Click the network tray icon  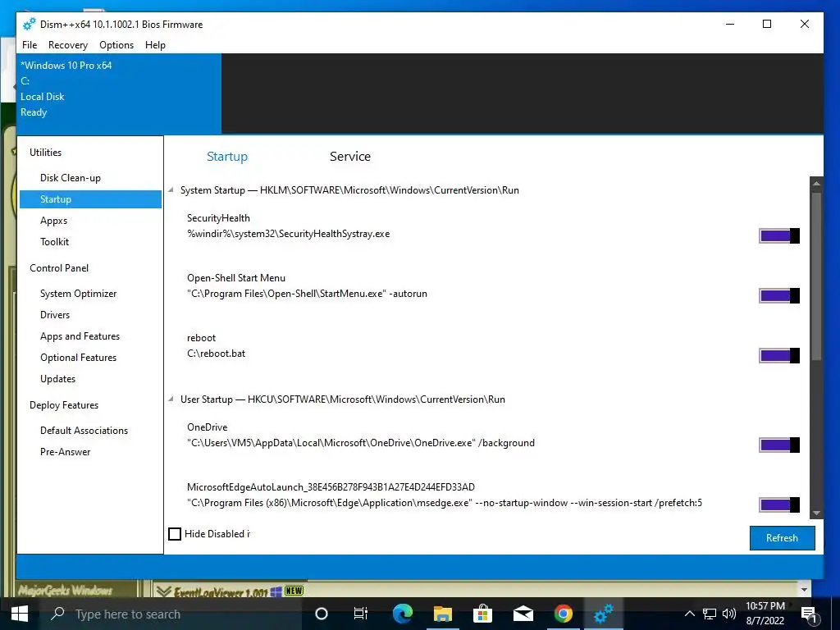pos(710,614)
